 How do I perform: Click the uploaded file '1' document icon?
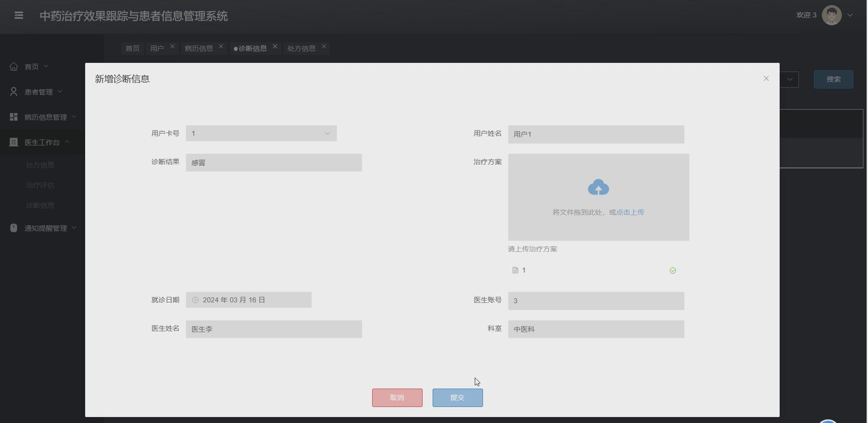coord(514,270)
